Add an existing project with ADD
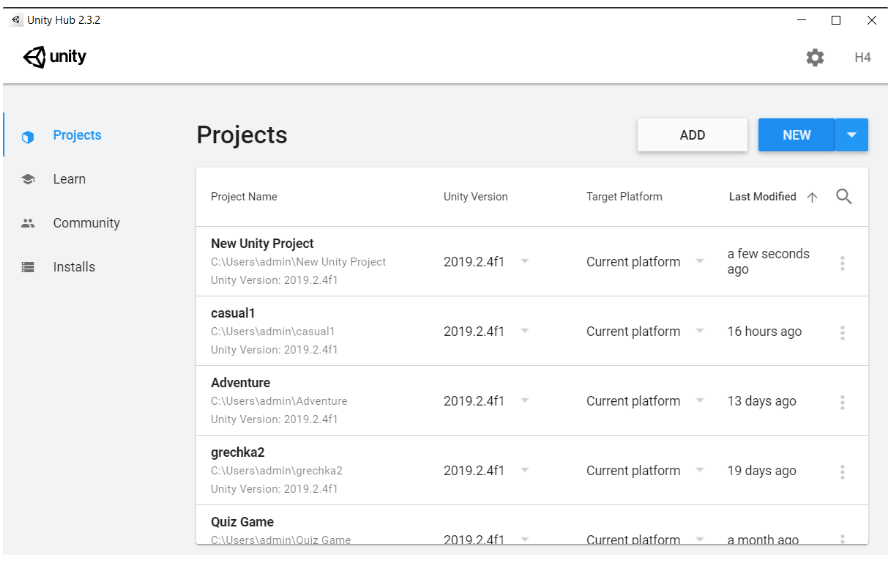Viewport: 888px width, 564px height. (692, 135)
